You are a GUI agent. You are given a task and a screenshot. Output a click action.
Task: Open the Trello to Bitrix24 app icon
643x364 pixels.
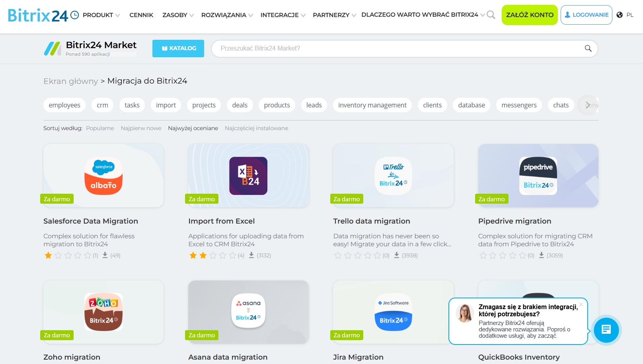pos(393,176)
